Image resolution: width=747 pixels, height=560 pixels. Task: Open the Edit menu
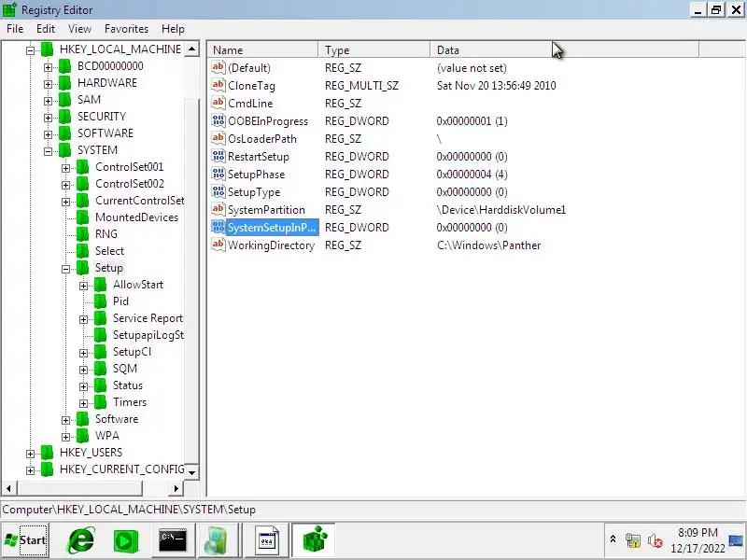coord(46,29)
